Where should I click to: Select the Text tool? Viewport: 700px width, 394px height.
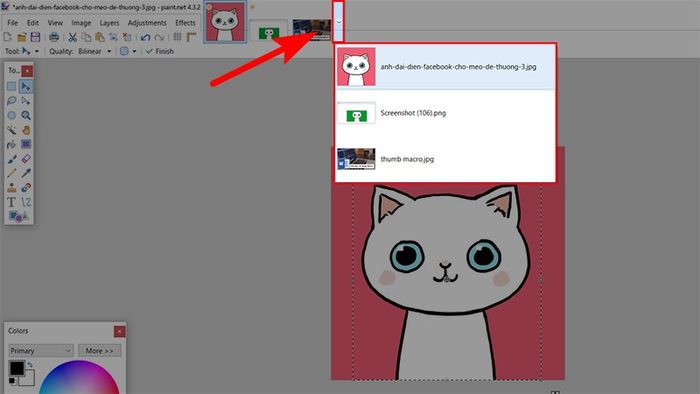click(x=12, y=202)
